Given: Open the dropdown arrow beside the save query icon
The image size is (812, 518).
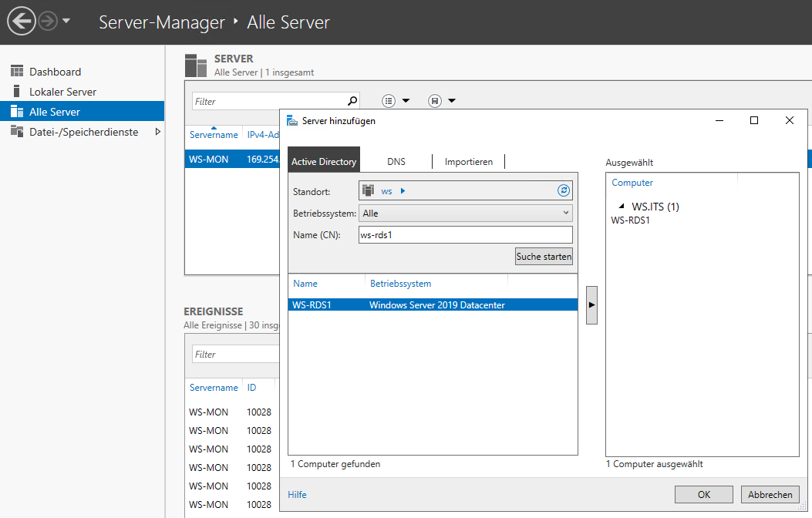Looking at the screenshot, I should (x=452, y=101).
